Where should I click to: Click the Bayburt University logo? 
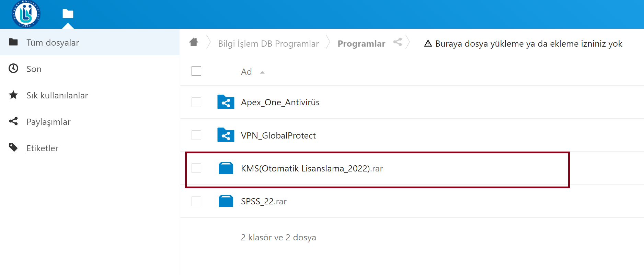[x=26, y=14]
